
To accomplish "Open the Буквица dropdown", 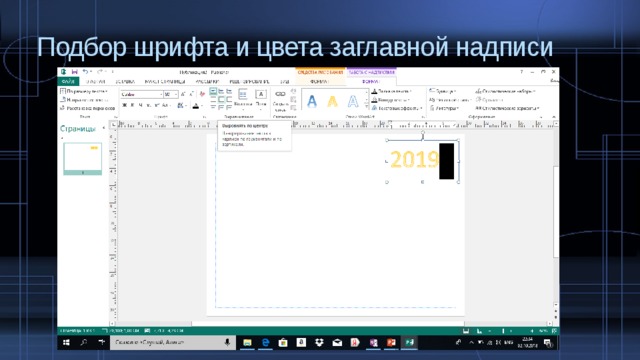I will click(442, 91).
